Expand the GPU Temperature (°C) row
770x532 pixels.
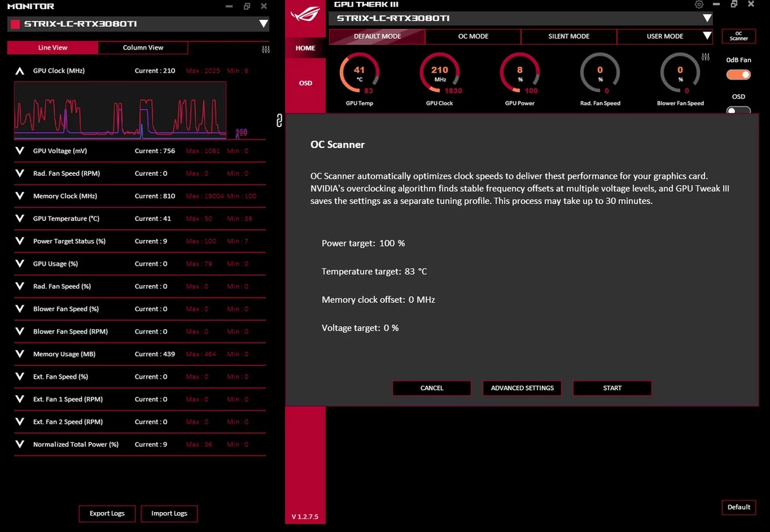[19, 219]
